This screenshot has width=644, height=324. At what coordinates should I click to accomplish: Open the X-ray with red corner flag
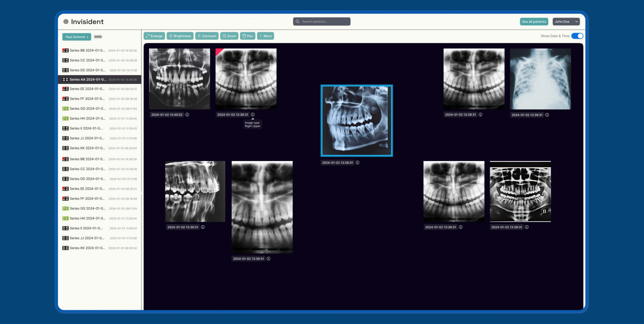point(246,79)
